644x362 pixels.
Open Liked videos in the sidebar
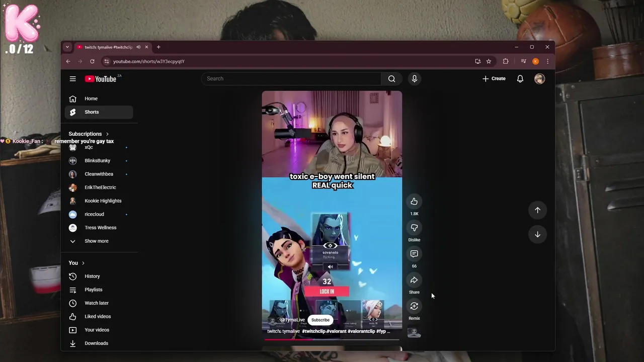(x=99, y=316)
